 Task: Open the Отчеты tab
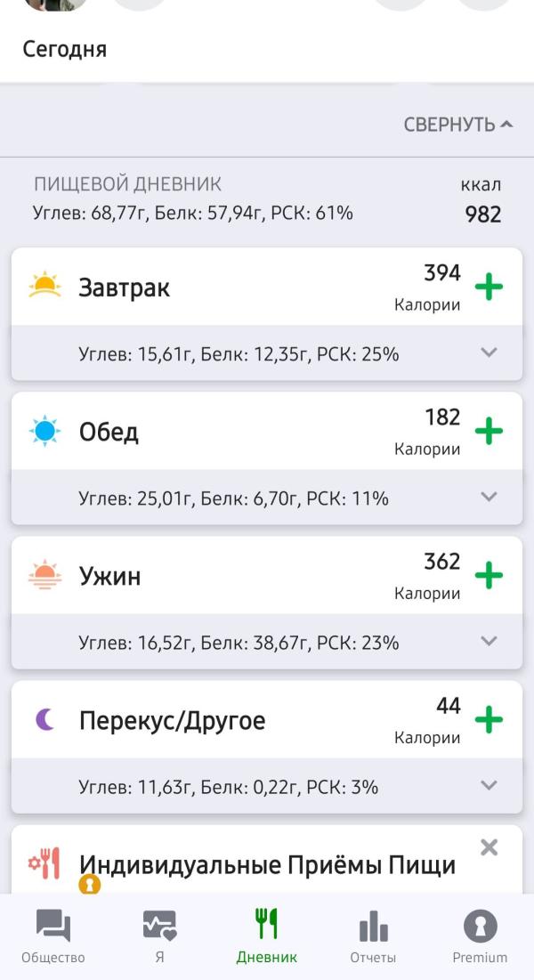coord(373,936)
